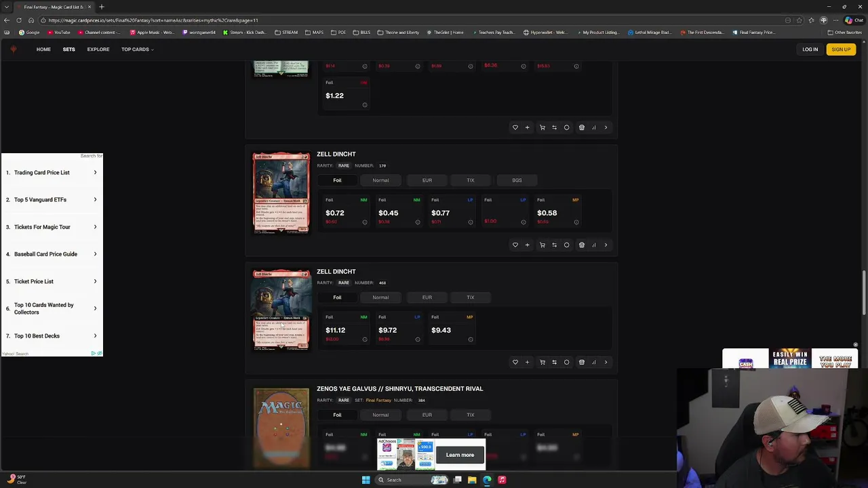Image resolution: width=868 pixels, height=488 pixels.
Task: Click the LOG IN button
Action: [x=810, y=49]
